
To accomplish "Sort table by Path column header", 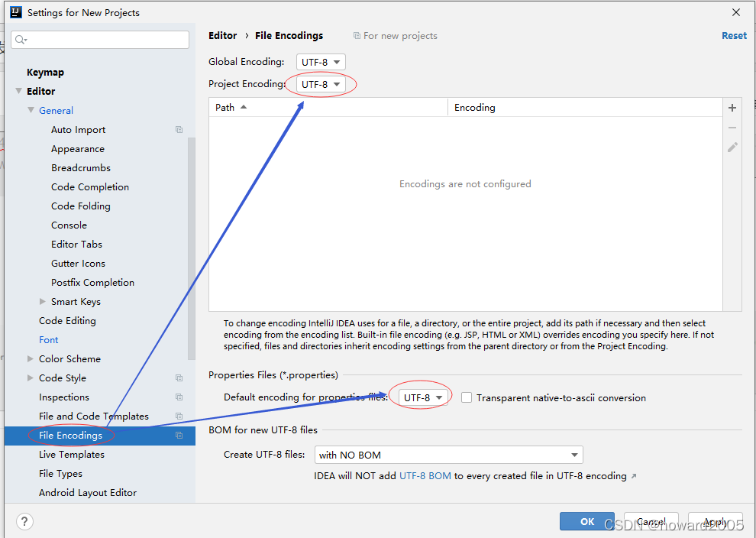I will [328, 107].
